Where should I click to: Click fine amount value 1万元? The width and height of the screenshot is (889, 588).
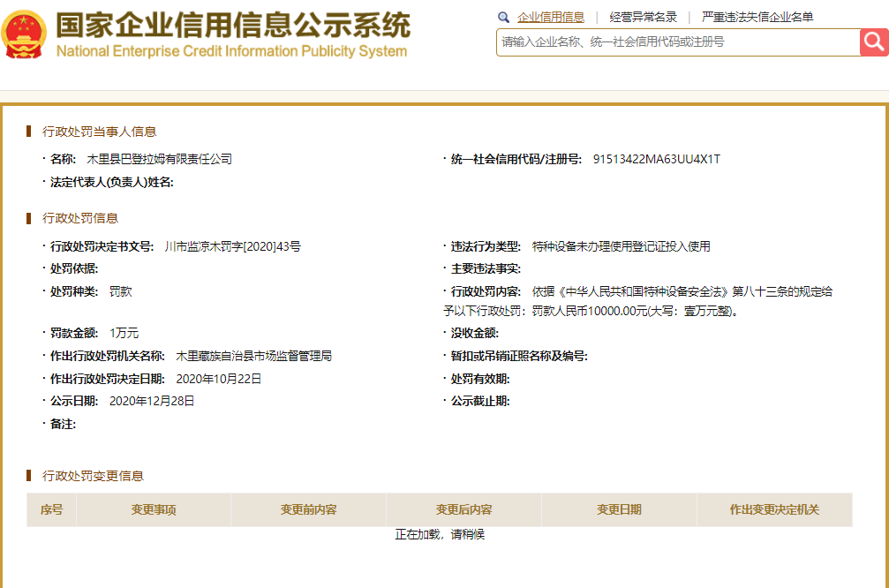point(124,334)
